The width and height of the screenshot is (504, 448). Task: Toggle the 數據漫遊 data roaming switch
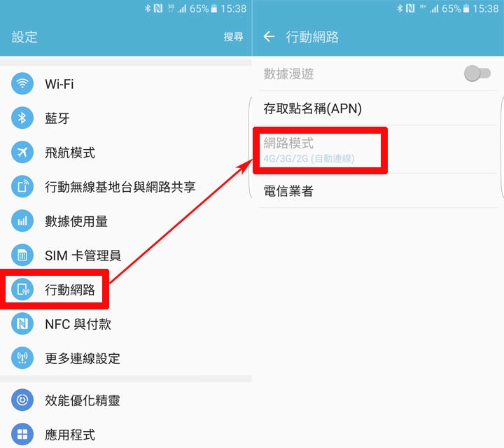pyautogui.click(x=477, y=73)
